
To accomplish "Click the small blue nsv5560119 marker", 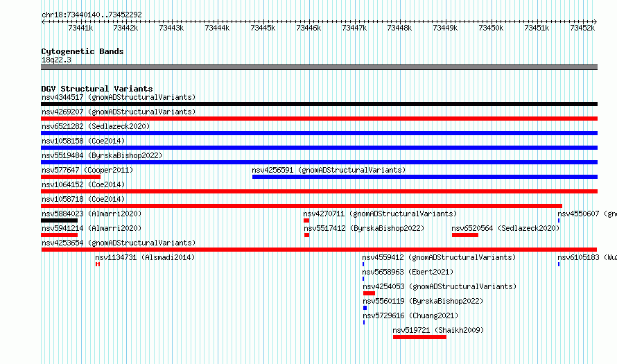I will click(x=365, y=308).
